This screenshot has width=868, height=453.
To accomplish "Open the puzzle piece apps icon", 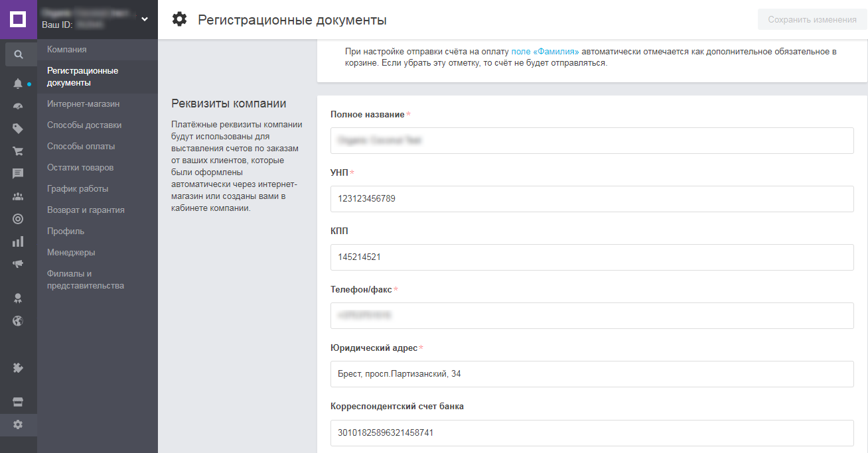I will [x=19, y=367].
